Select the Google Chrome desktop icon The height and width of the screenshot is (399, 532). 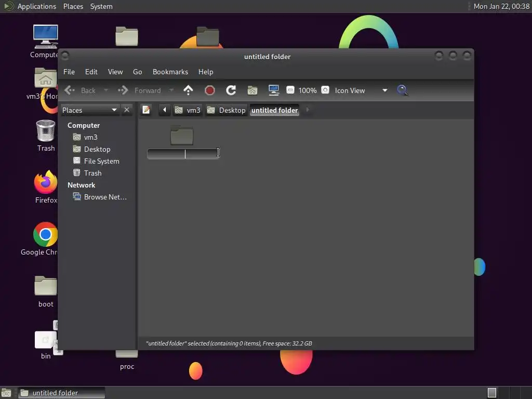click(46, 234)
